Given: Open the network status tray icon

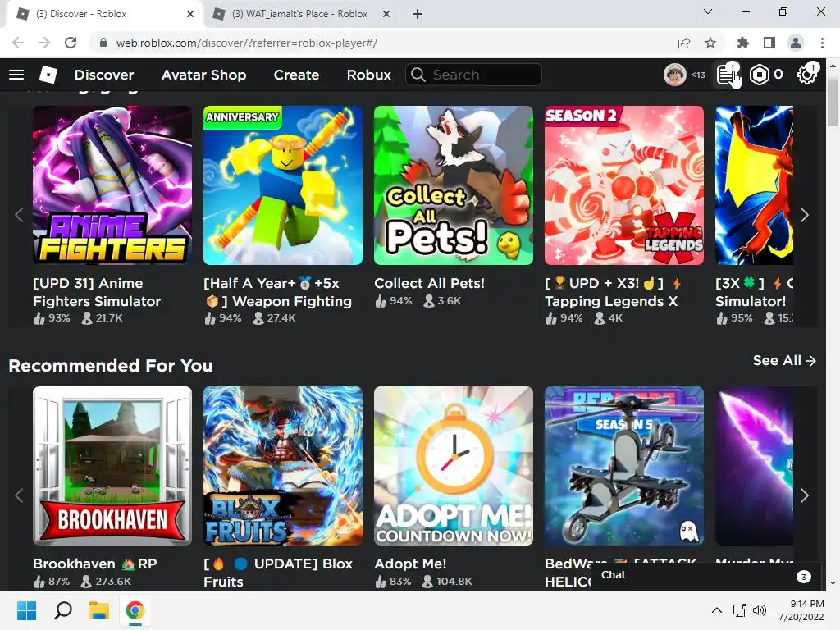Looking at the screenshot, I should [740, 610].
